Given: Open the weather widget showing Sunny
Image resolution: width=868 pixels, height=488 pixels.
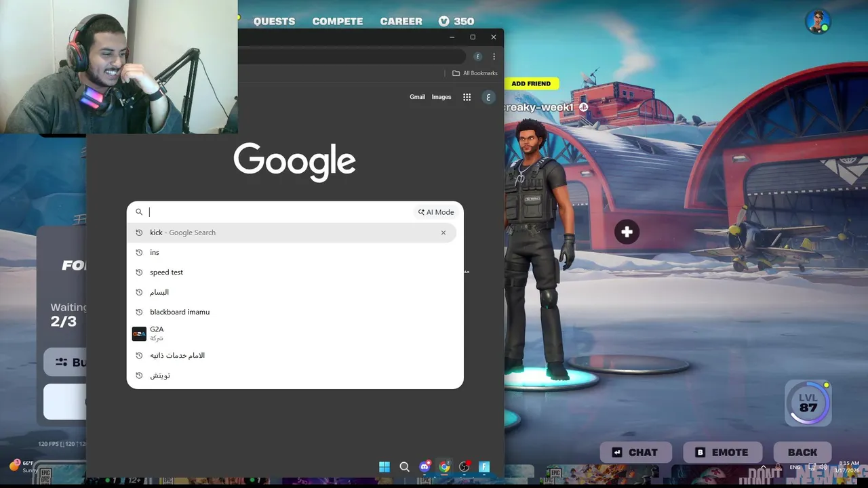Looking at the screenshot, I should [24, 466].
